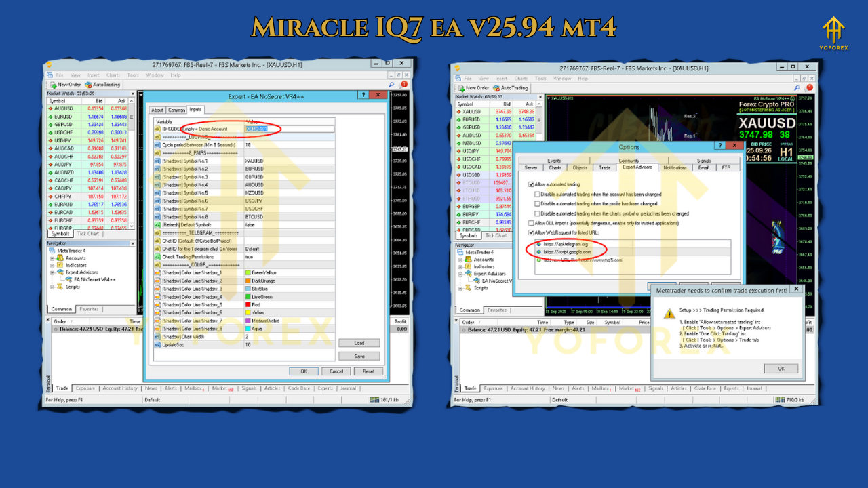The width and height of the screenshot is (868, 488).
Task: Enable Allow DLL imports checkbox
Action: click(x=530, y=223)
